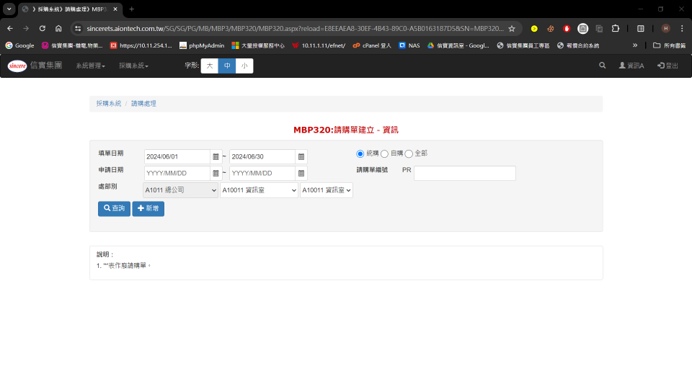Click the 查詢 search button
The height and width of the screenshot is (371, 692).
point(114,209)
